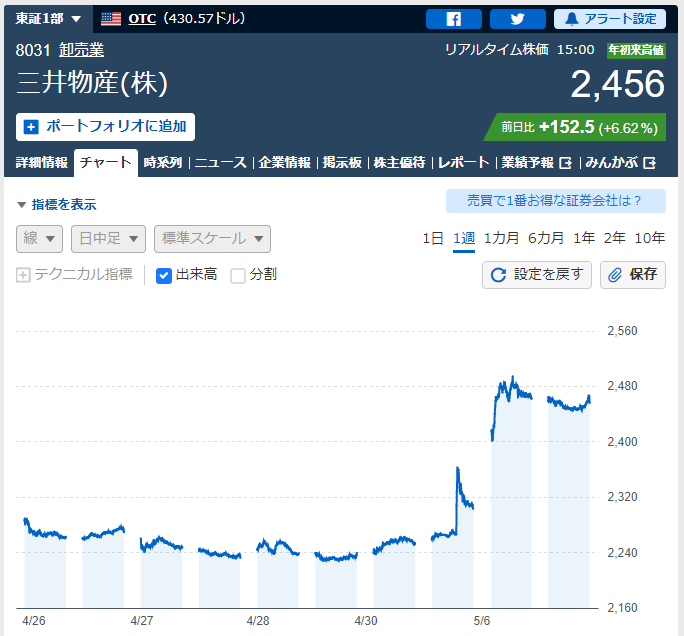
Task: Select the 10年 range
Action: click(x=649, y=238)
